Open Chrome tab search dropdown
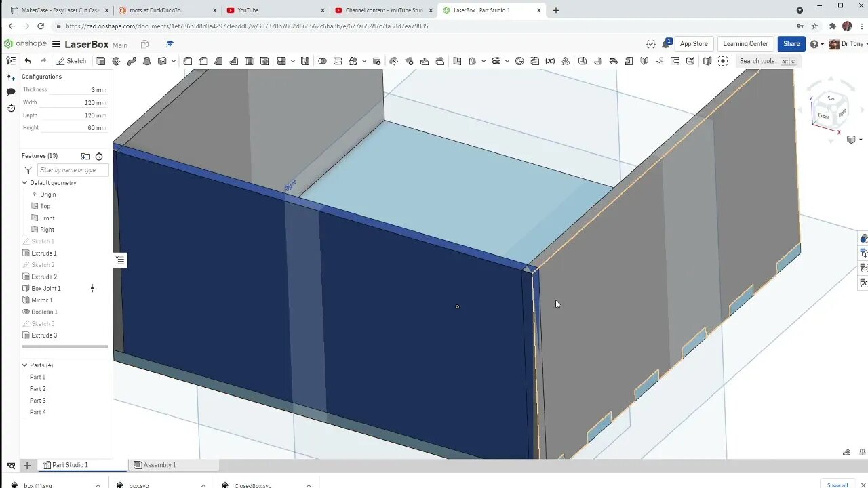 (x=800, y=10)
